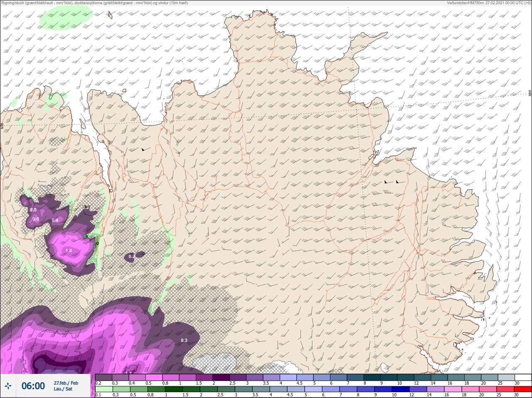Pick the upper legend swatch labeled 0.5
Viewport: 532px width, 398px height.
(x=154, y=378)
